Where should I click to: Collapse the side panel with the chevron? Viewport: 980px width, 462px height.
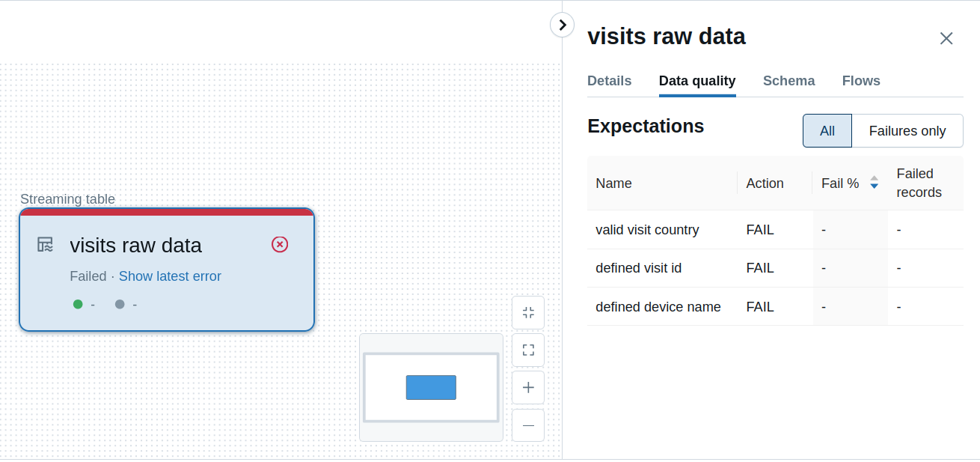[x=562, y=25]
